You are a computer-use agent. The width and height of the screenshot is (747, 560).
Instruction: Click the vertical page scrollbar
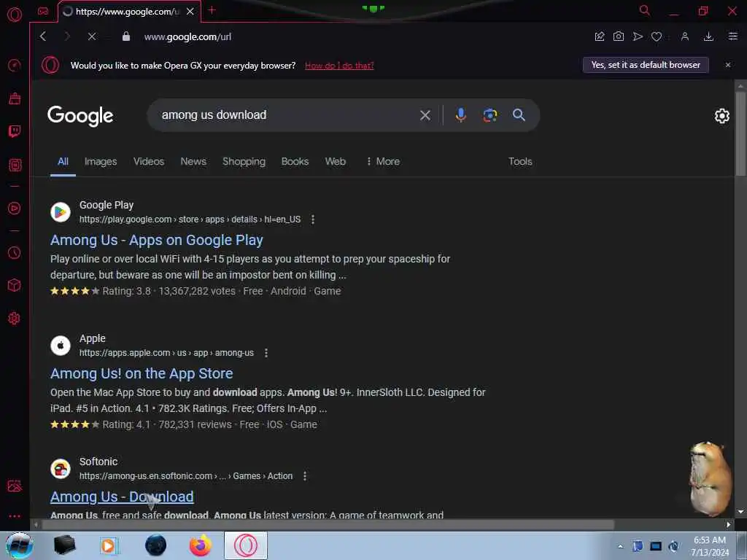pos(740,134)
